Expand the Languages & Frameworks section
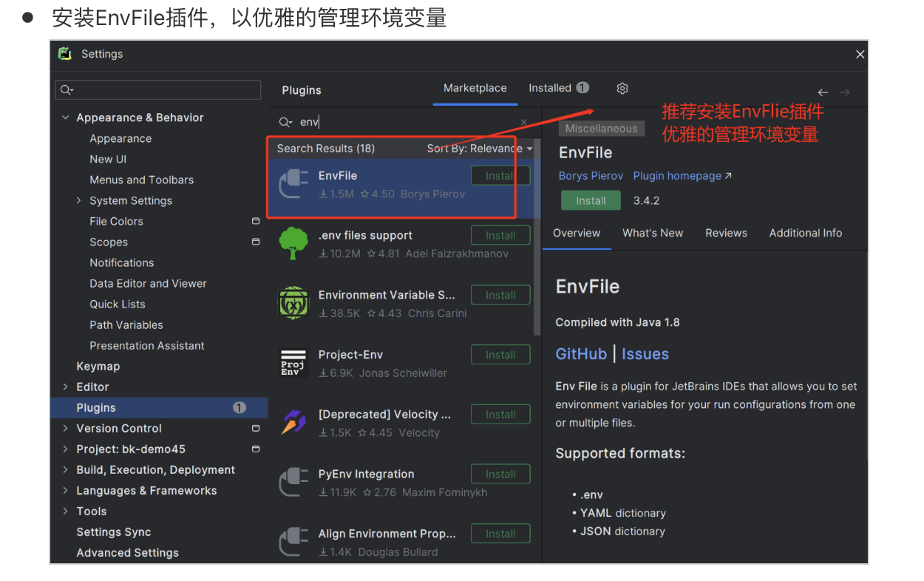 [x=66, y=490]
